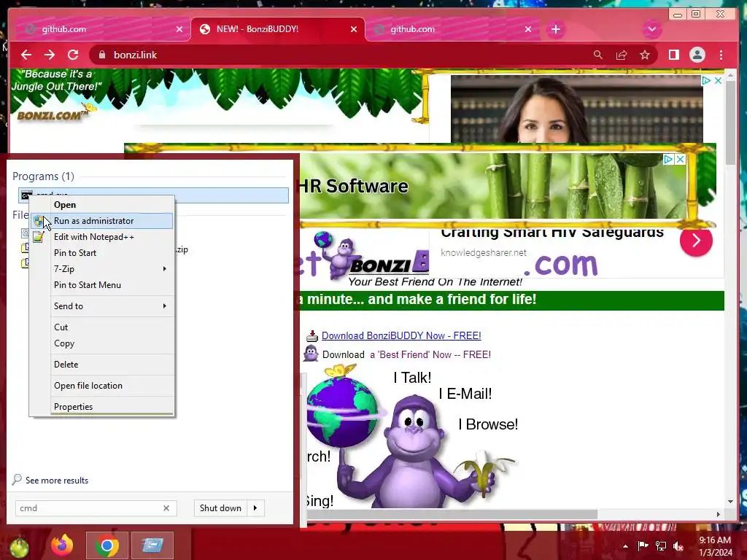
Task: Clear the Start menu search box
Action: pyautogui.click(x=166, y=508)
